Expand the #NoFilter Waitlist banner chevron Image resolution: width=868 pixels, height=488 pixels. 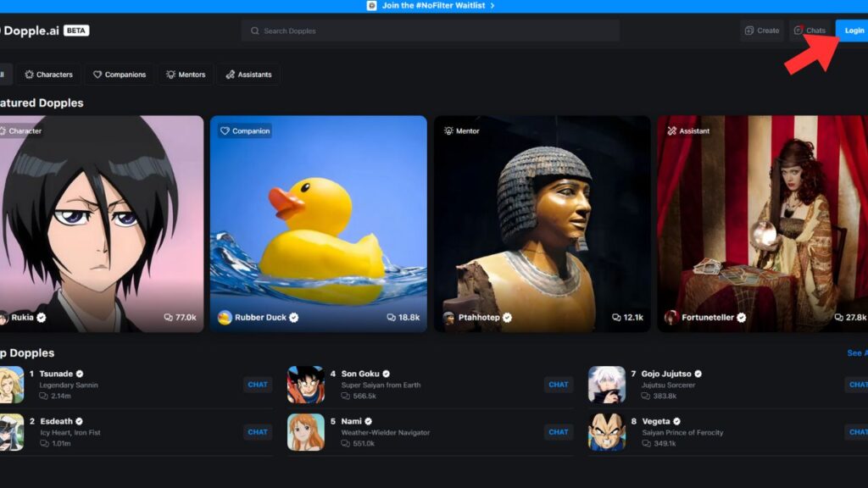pos(492,6)
